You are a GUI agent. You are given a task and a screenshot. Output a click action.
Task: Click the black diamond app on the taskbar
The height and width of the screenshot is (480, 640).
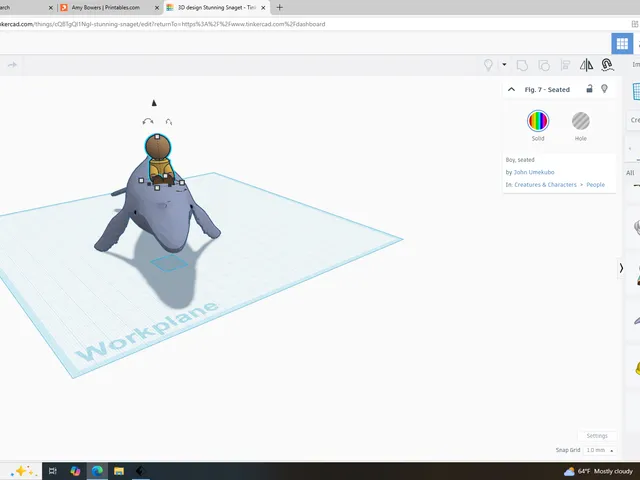tap(140, 471)
